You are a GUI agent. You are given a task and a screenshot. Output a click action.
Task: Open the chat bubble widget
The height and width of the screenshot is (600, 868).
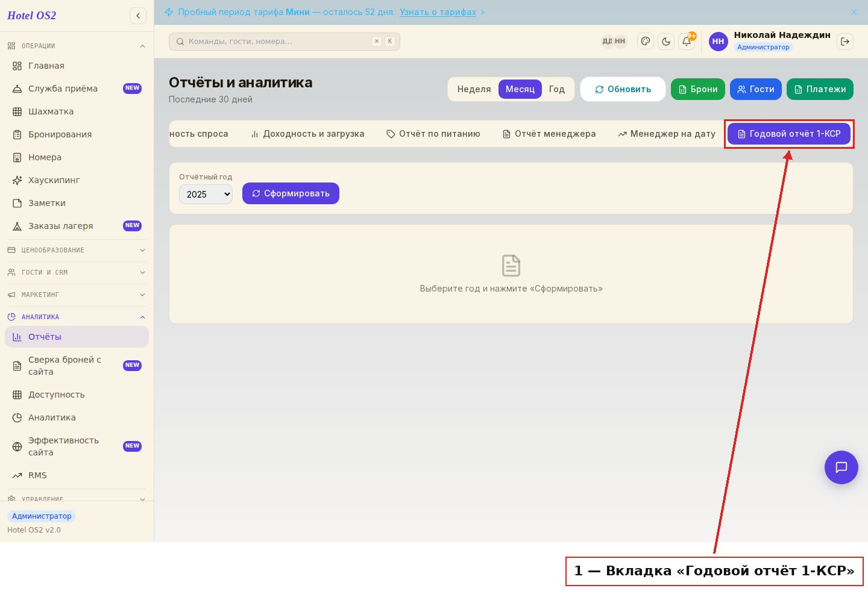841,467
